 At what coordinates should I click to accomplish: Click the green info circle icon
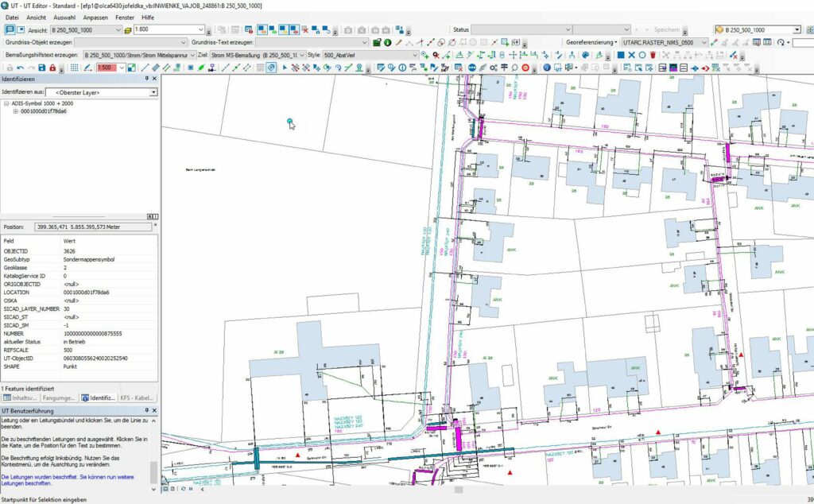(388, 42)
